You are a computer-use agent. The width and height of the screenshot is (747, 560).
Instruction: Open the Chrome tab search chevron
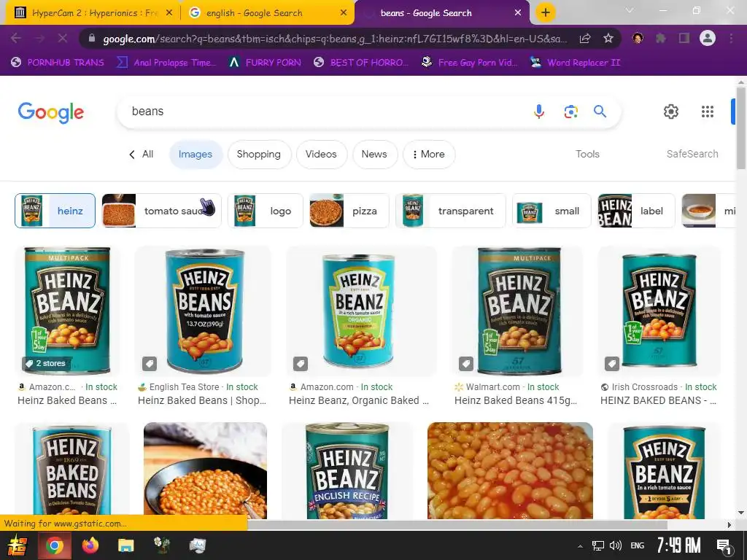(x=630, y=10)
